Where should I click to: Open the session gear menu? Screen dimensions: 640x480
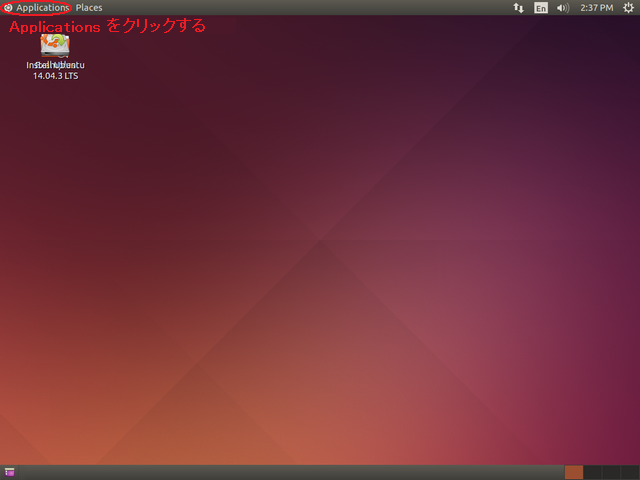coord(628,8)
